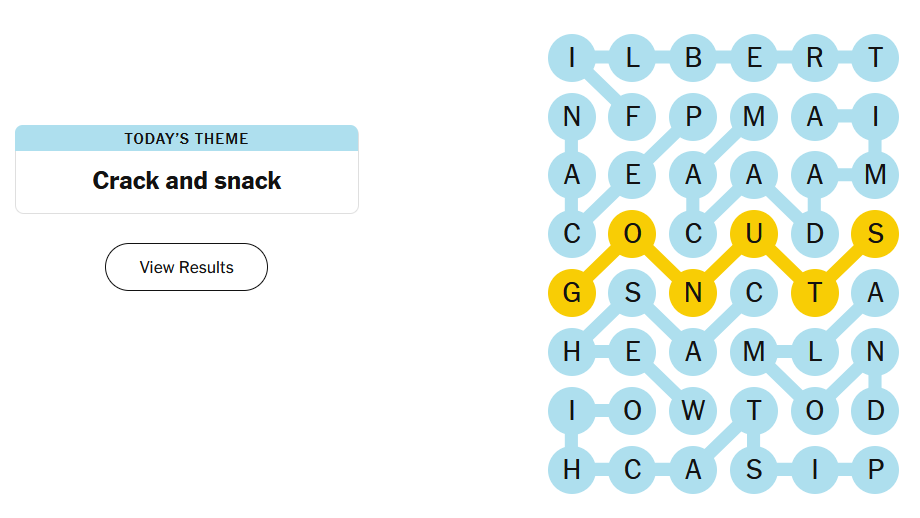This screenshot has height=518, width=920.
Task: Select the letter B tile
Action: click(693, 58)
